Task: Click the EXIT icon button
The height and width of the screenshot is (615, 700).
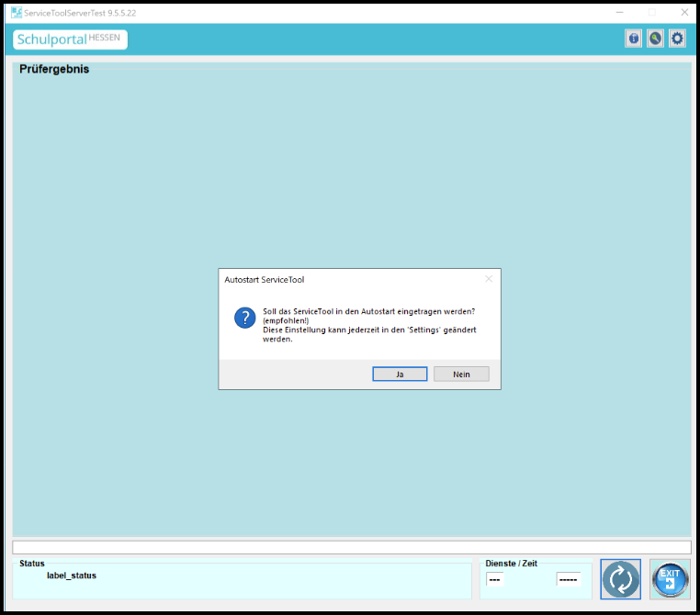Action: tap(670, 579)
